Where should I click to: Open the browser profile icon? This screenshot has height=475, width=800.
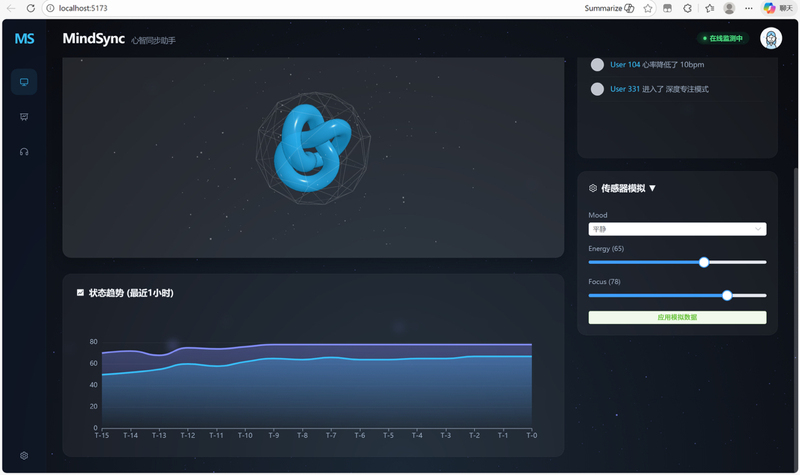pyautogui.click(x=729, y=8)
